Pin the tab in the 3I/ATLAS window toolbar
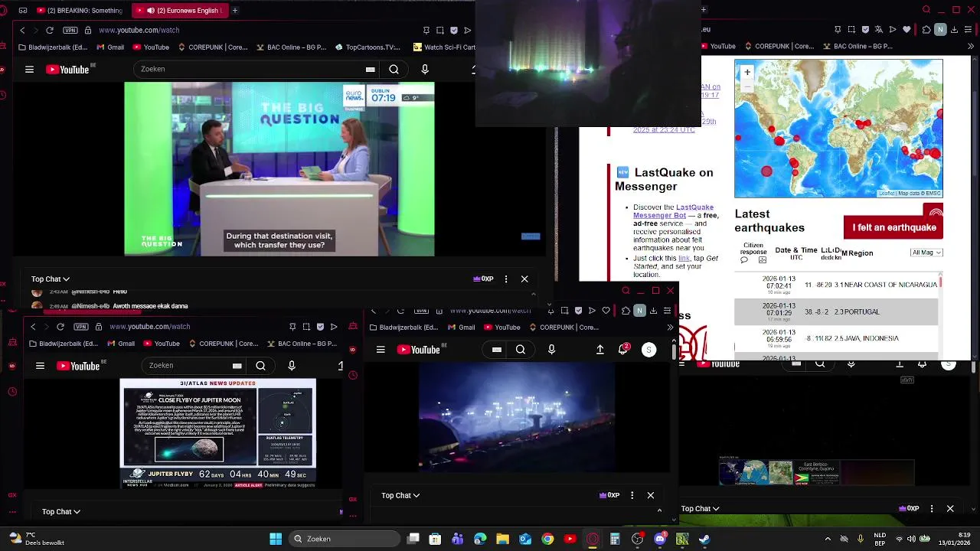This screenshot has width=980, height=551. coord(293,326)
